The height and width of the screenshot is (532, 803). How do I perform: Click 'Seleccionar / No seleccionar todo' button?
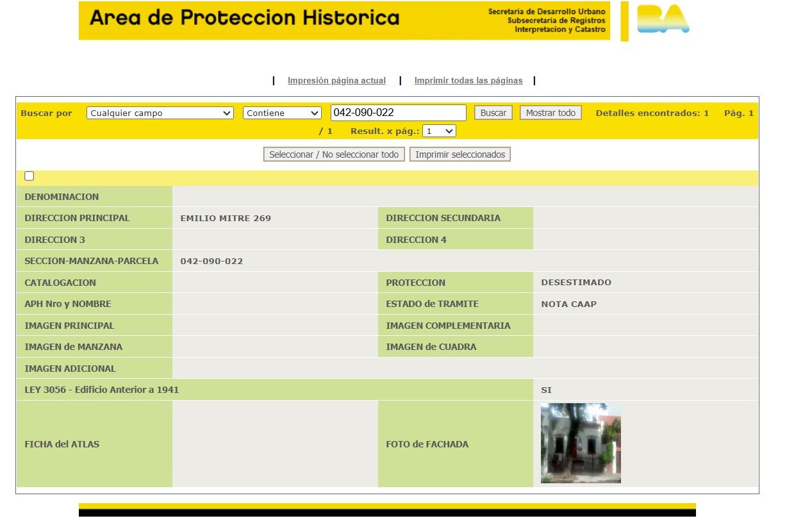click(334, 154)
